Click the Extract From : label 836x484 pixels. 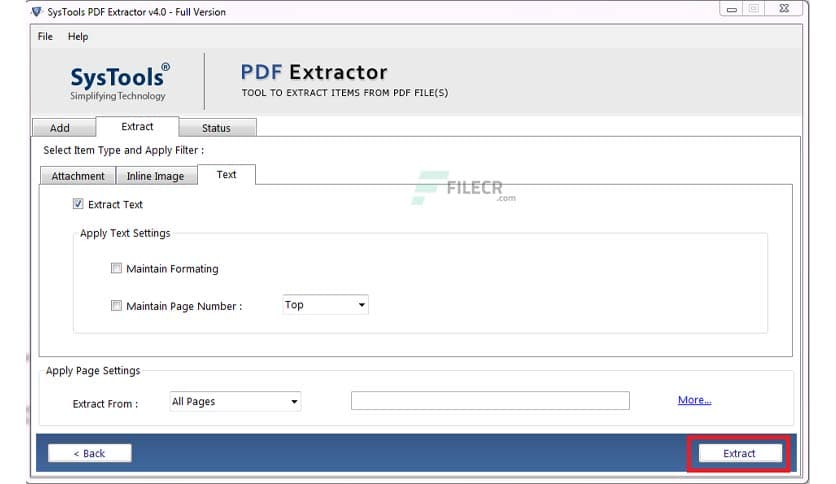tap(105, 404)
